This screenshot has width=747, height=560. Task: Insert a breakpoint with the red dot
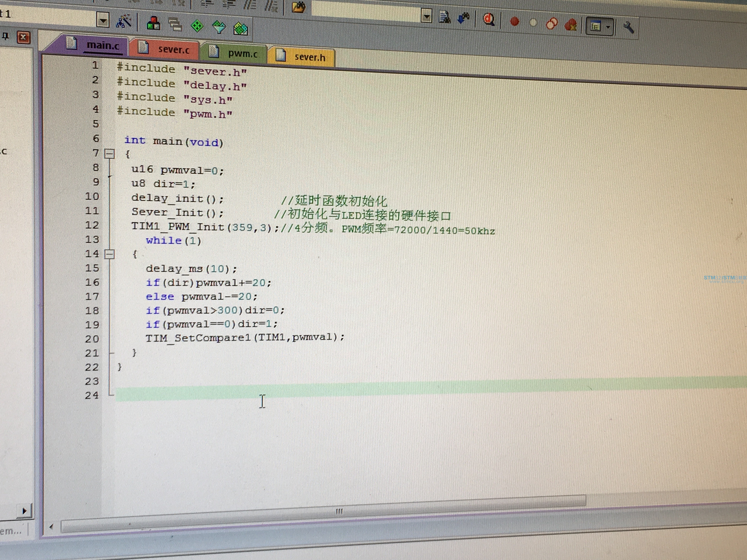click(x=514, y=22)
